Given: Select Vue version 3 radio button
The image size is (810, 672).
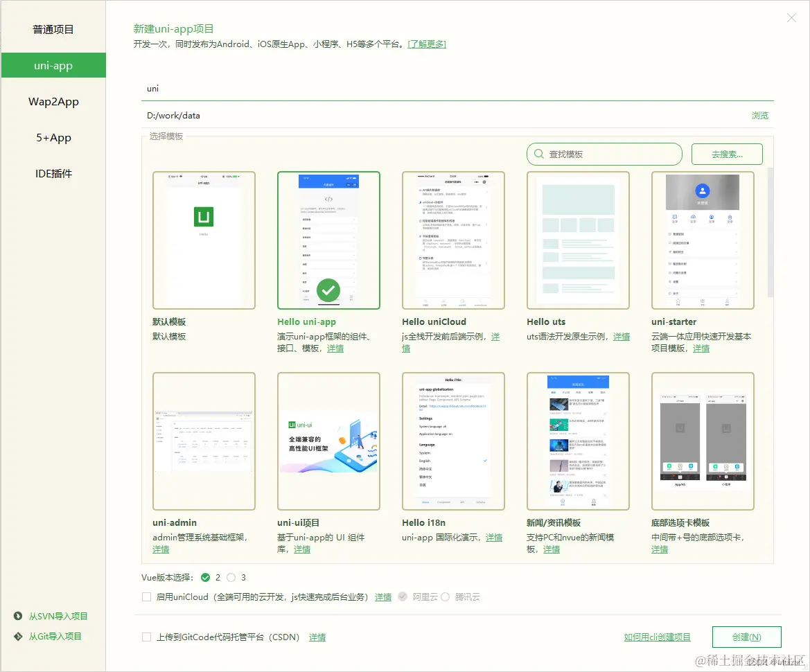Looking at the screenshot, I should pyautogui.click(x=231, y=578).
